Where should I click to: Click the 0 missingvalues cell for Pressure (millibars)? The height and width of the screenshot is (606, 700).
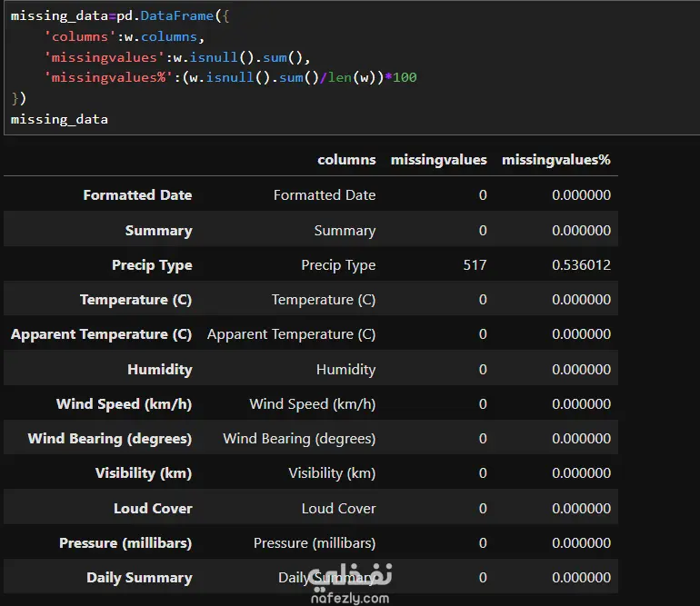click(483, 543)
